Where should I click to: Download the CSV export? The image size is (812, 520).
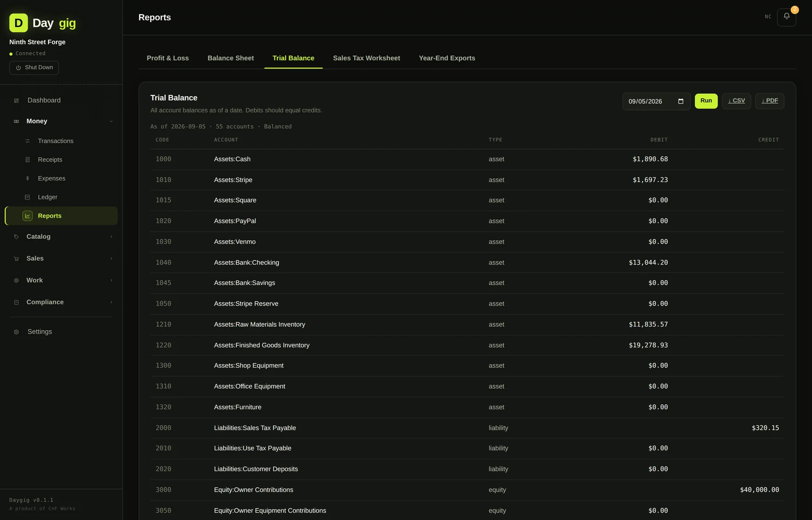point(736,101)
